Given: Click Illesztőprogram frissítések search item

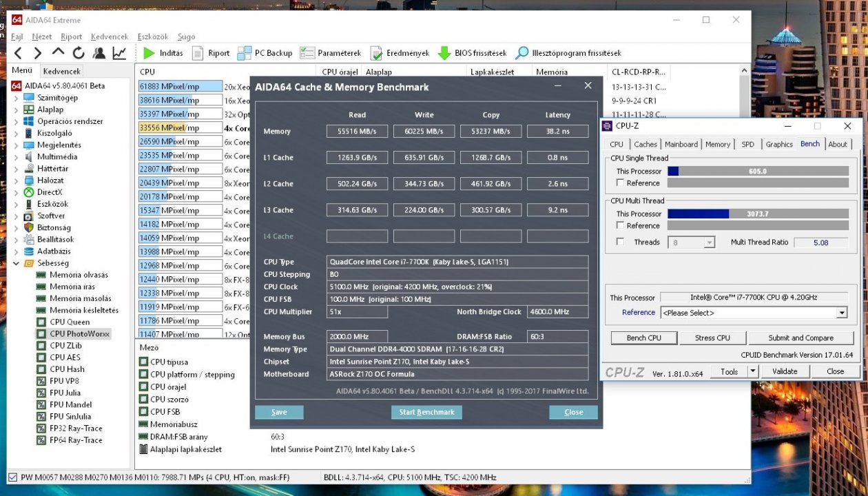Looking at the screenshot, I should click(x=568, y=53).
